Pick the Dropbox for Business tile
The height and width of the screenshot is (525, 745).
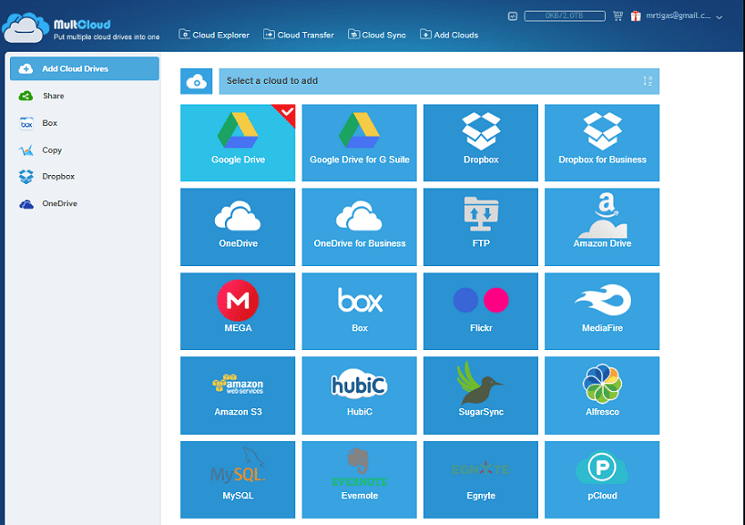pos(602,143)
